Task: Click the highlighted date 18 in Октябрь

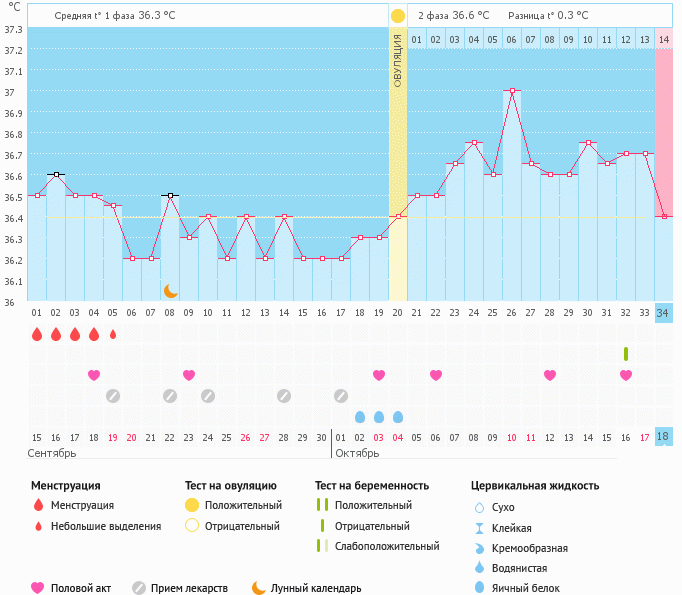Action: [664, 437]
